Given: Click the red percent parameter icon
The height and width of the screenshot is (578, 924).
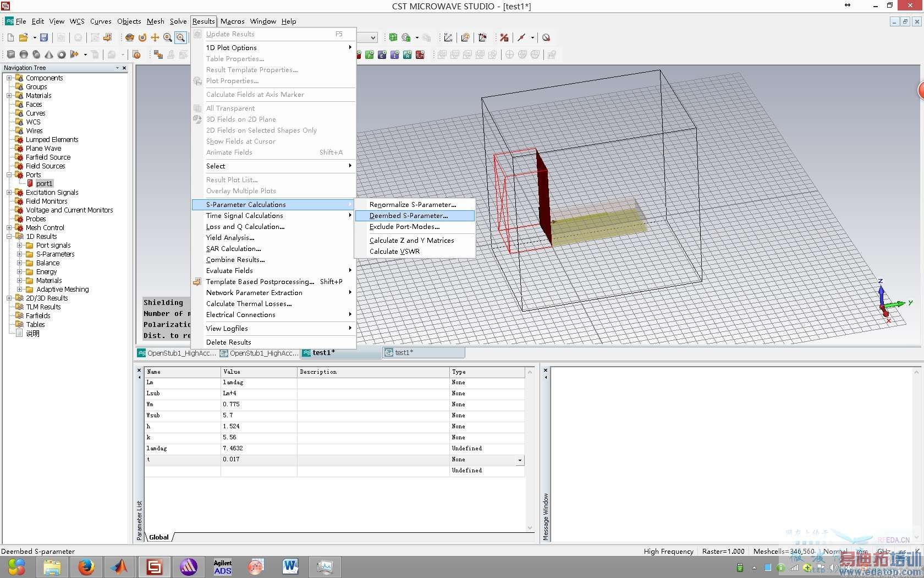Looking at the screenshot, I should pyautogui.click(x=504, y=37).
